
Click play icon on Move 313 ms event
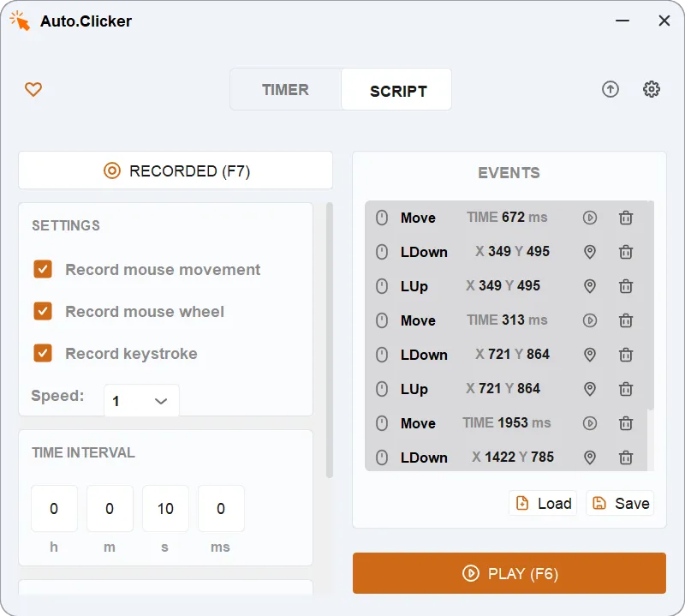pyautogui.click(x=590, y=320)
